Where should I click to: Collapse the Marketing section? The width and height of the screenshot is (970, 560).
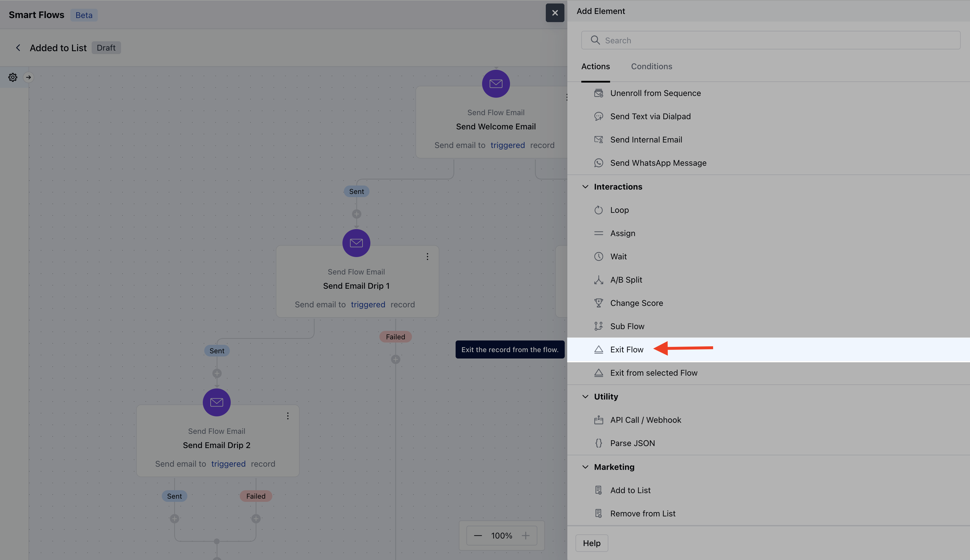pos(585,467)
